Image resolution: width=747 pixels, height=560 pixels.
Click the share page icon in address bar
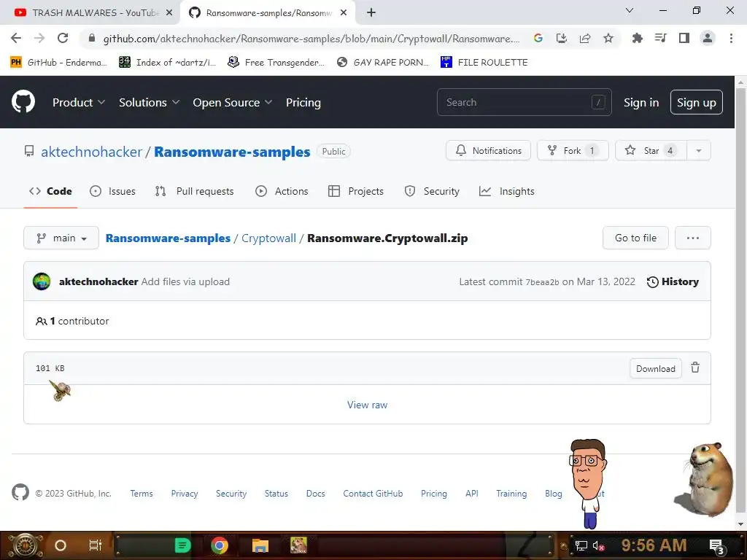pyautogui.click(x=584, y=38)
